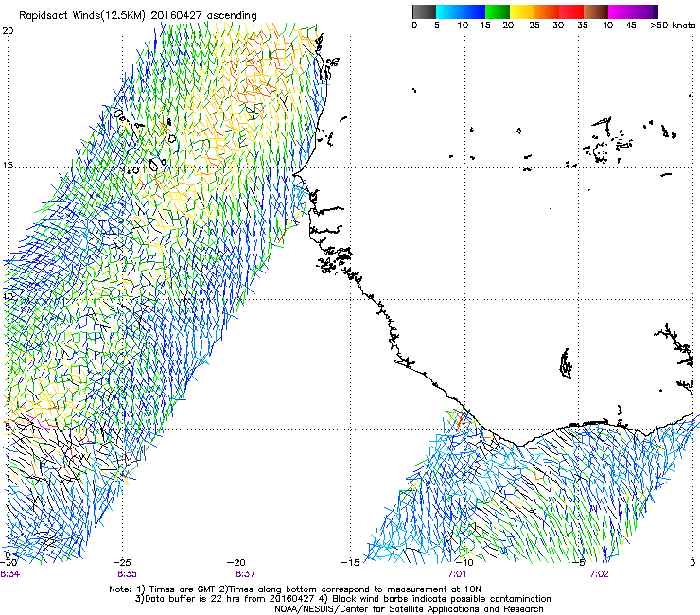Click the purple time label '7:01'

457,574
